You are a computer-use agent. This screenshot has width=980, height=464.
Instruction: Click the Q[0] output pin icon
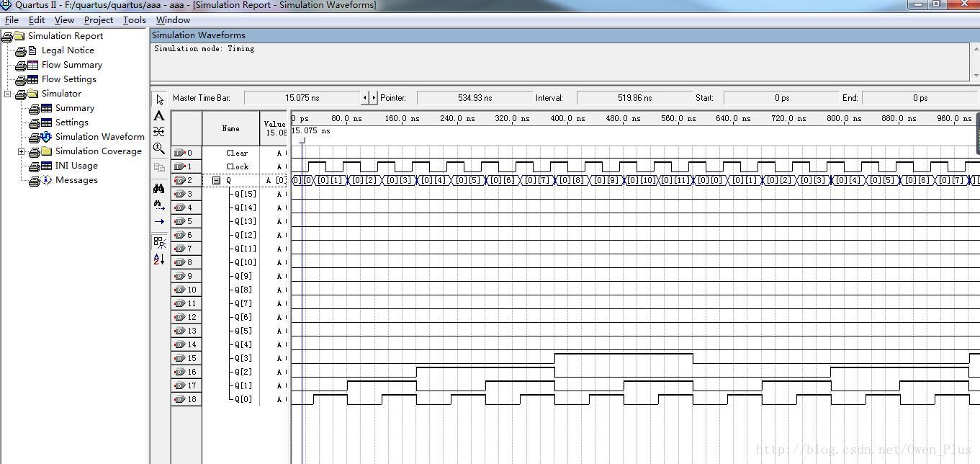[179, 399]
